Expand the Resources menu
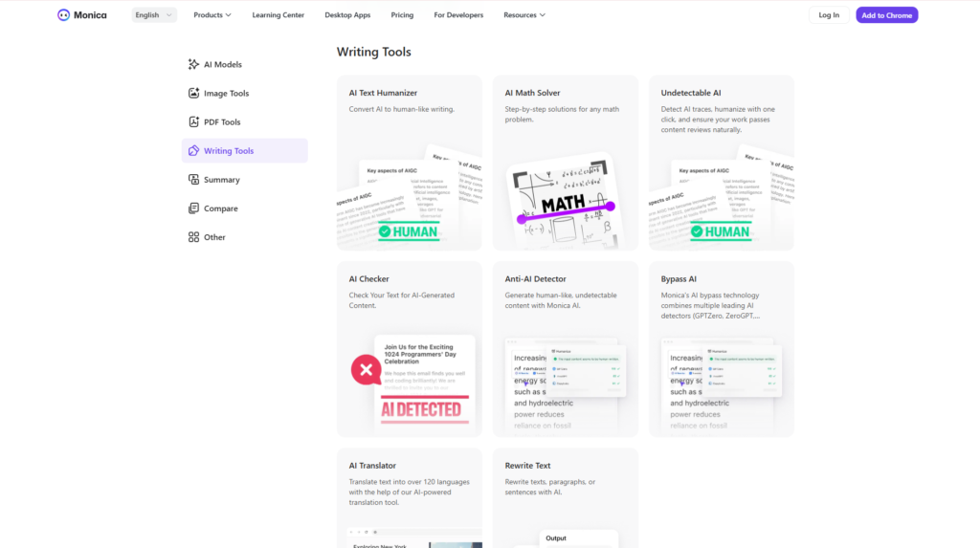Screen dimensions: 980x548 point(524,15)
